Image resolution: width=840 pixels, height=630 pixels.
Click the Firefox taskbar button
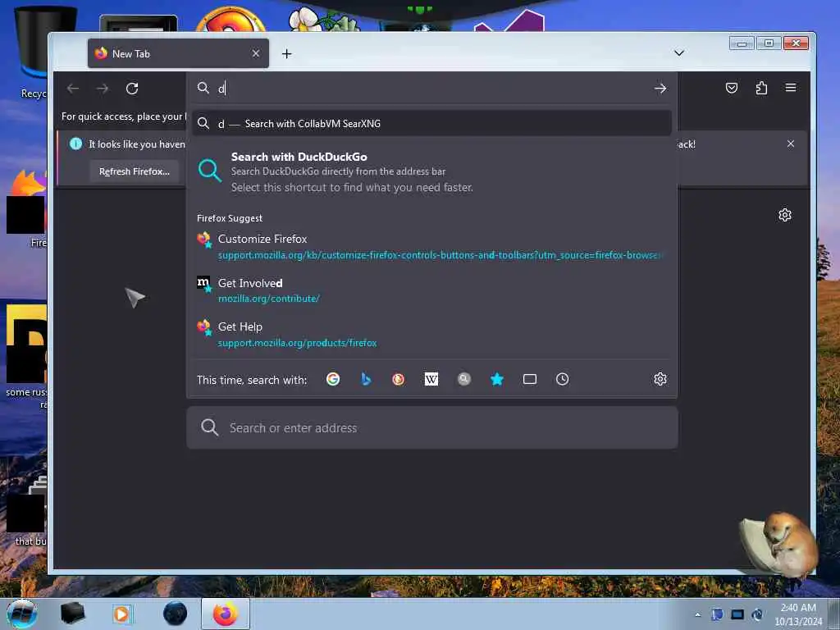[226, 614]
